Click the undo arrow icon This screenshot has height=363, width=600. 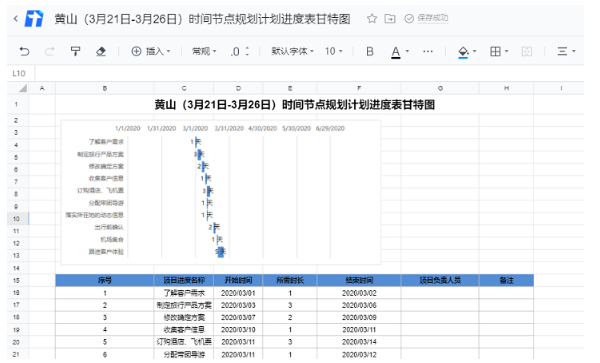24,51
